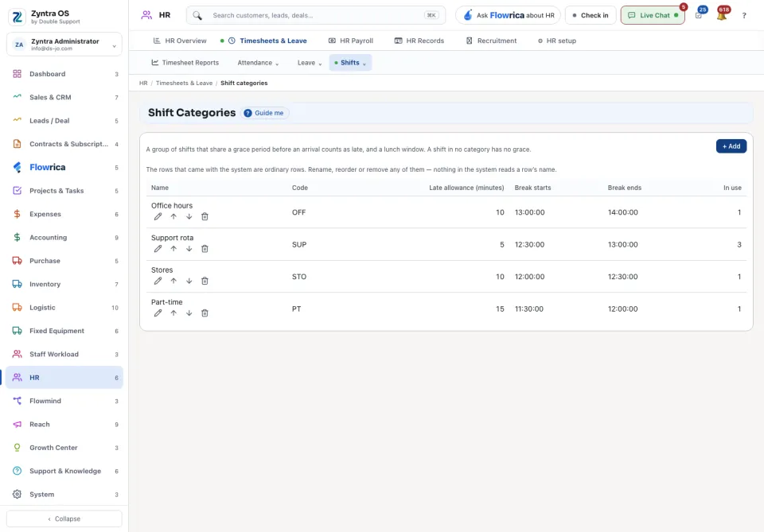This screenshot has height=532, width=764.
Task: Open Purchase module
Action: (64, 261)
